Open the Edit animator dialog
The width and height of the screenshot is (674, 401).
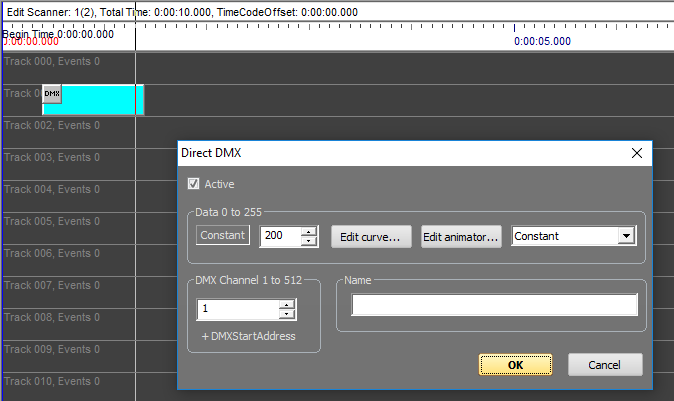[x=460, y=237]
